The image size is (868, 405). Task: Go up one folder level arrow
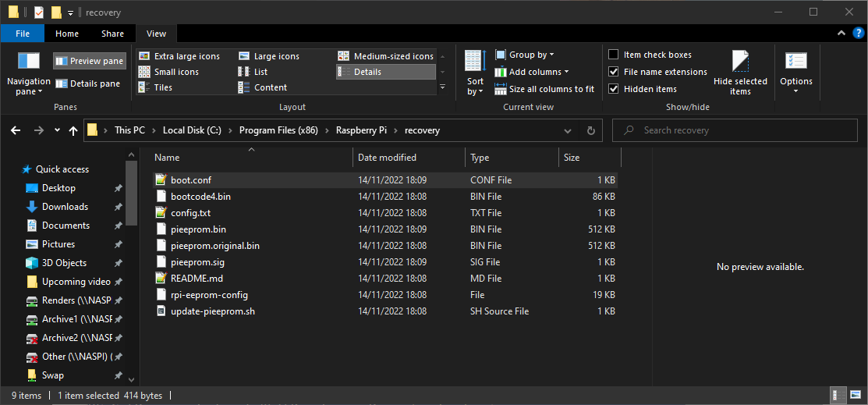(x=73, y=131)
